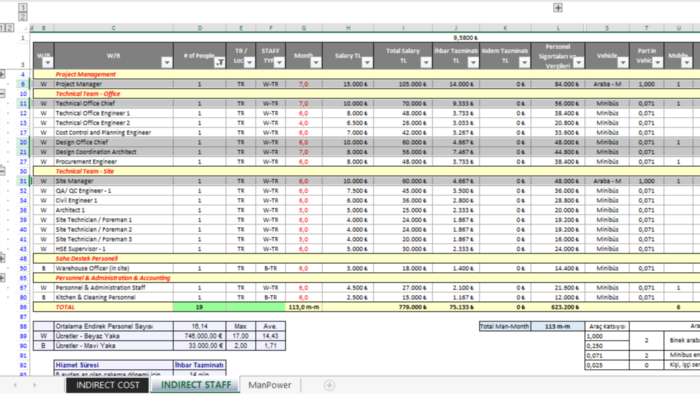Click total salary 779.000 cell
Screen dimensions: 700x394
pos(403,307)
